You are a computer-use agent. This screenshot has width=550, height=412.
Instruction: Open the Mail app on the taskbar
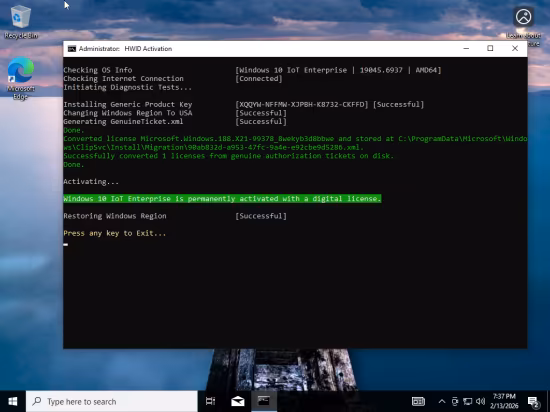point(237,401)
